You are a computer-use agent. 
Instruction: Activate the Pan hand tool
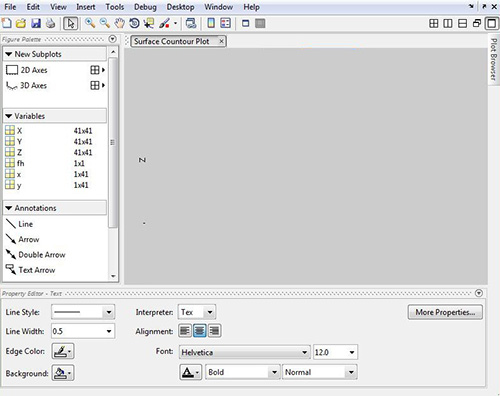point(119,23)
